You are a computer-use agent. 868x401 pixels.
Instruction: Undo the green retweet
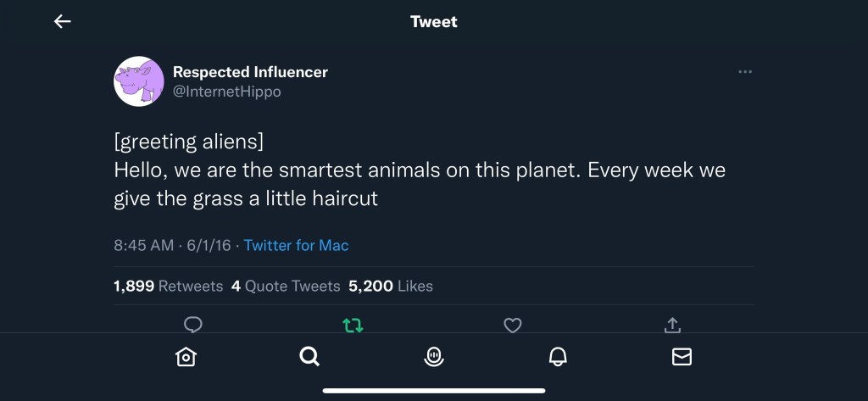point(353,325)
